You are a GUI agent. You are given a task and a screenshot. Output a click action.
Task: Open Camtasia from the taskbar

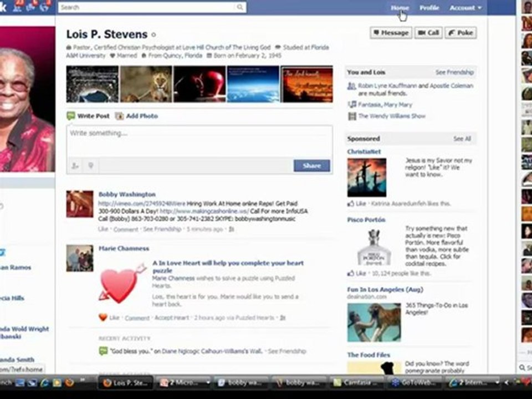[356, 383]
